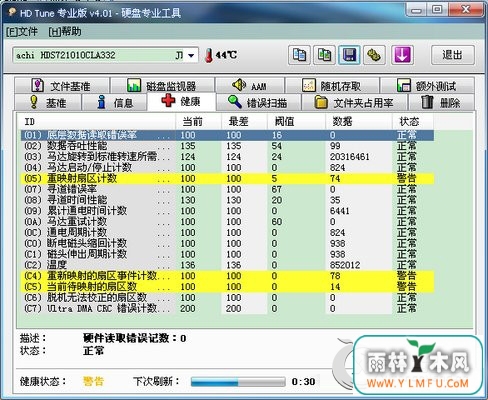Screen dimensions: 488x400
Task: Click description text 硬件读取错误记数：0
Action: click(x=135, y=338)
